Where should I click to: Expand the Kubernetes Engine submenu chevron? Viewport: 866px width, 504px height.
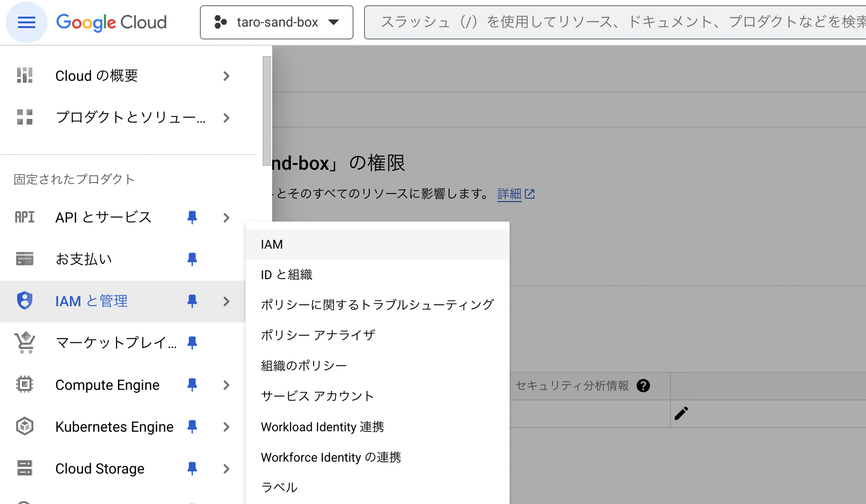[226, 427]
